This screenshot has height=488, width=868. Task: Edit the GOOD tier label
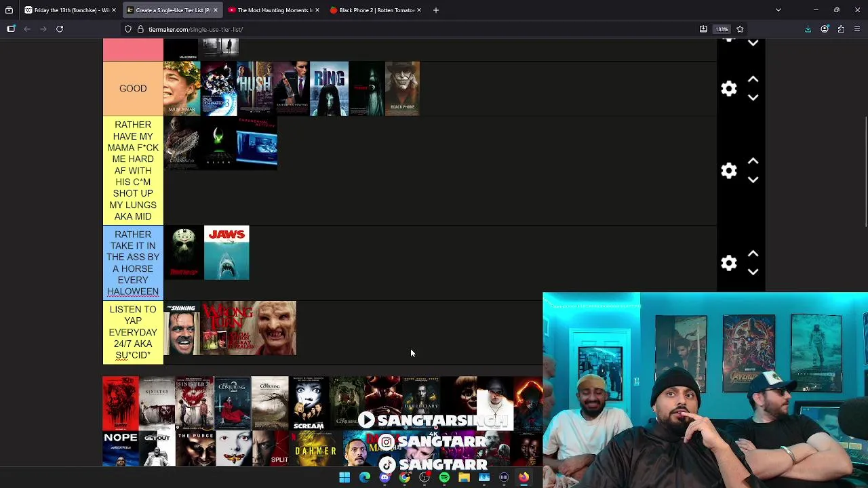(x=133, y=89)
